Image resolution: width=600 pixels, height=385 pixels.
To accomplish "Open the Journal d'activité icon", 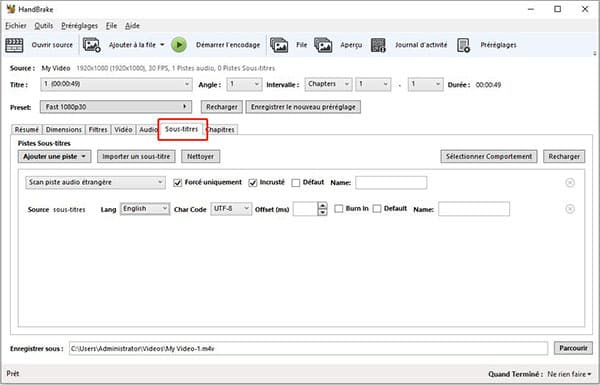I will click(x=378, y=45).
